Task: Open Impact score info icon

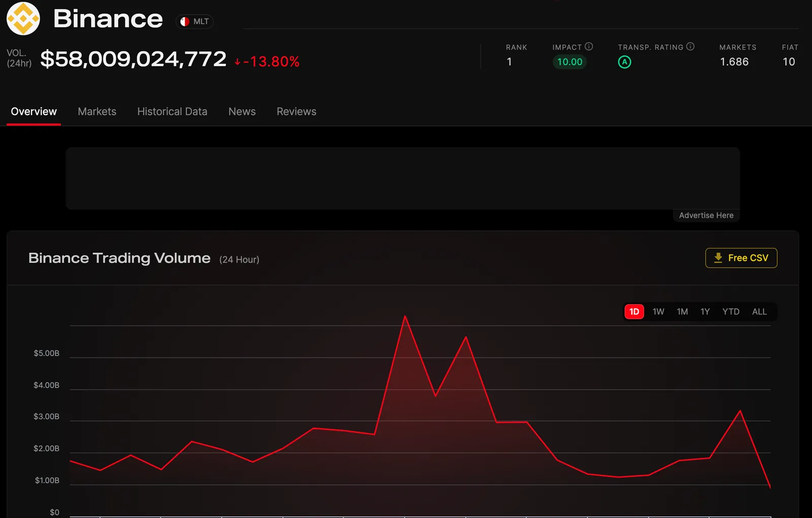Action: pyautogui.click(x=589, y=47)
